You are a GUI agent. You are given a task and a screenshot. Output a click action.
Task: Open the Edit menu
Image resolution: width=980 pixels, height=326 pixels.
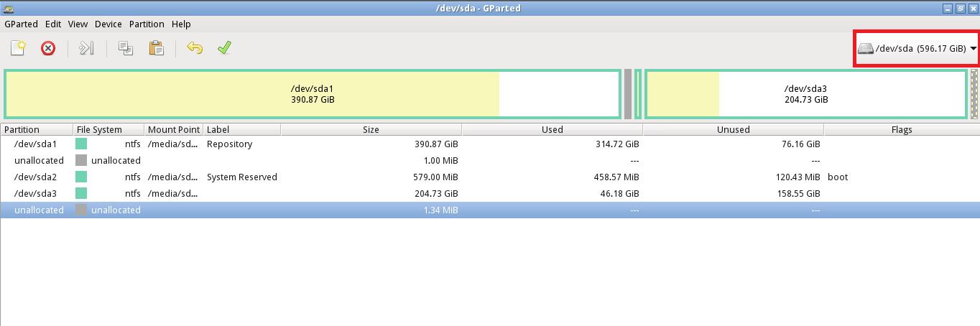coord(52,24)
